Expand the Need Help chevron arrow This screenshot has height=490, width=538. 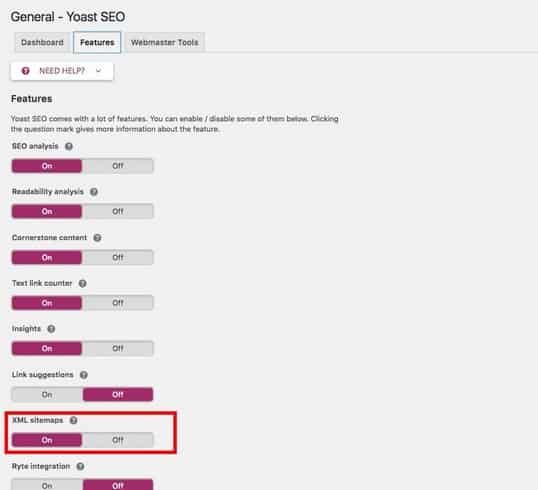pyautogui.click(x=99, y=71)
